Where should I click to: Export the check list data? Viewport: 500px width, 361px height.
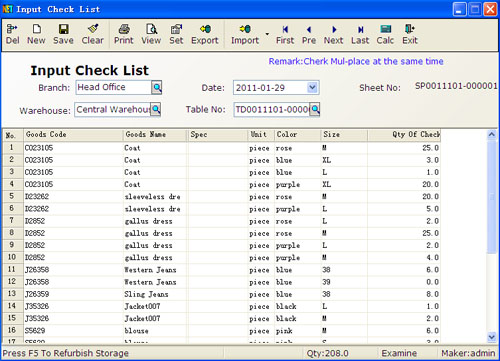205,34
